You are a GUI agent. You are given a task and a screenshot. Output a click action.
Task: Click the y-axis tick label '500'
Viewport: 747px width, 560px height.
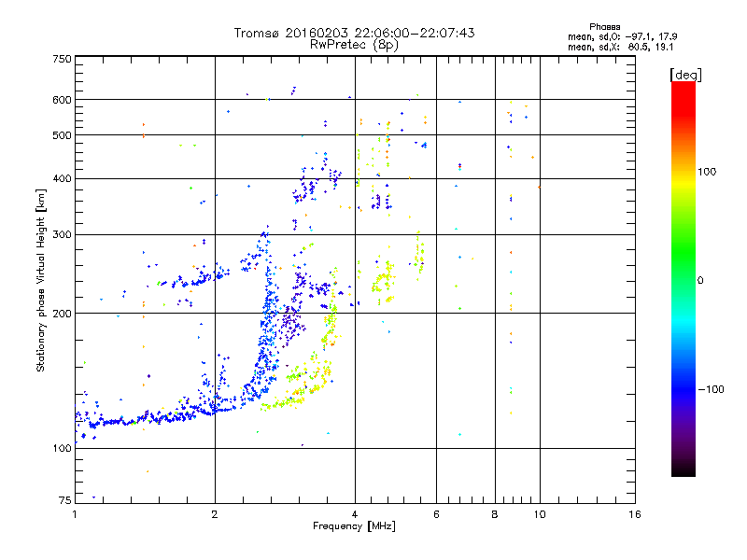click(63, 135)
